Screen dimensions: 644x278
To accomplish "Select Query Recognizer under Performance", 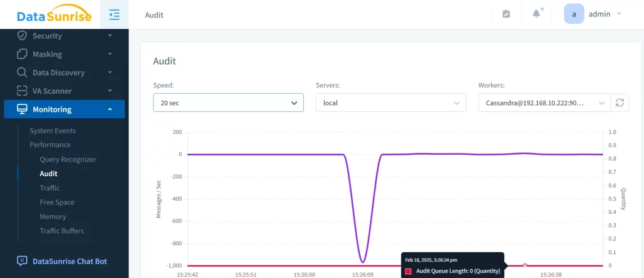I will coord(68,160).
